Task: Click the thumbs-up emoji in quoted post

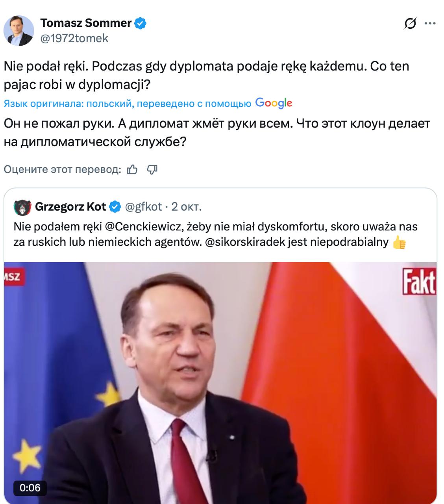Action: point(399,243)
